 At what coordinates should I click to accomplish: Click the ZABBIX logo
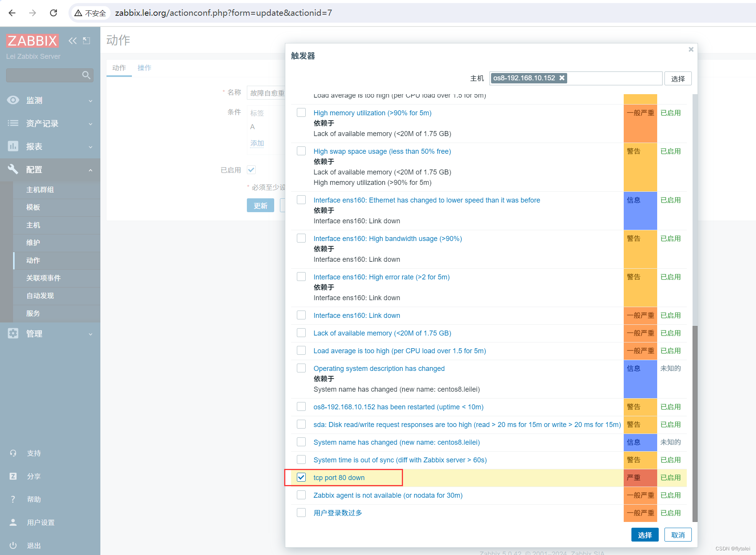pyautogui.click(x=32, y=41)
